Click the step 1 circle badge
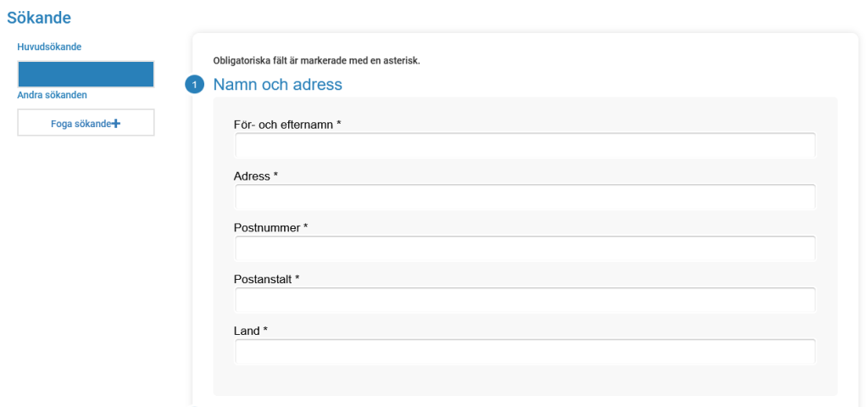868x407 pixels. tap(195, 86)
